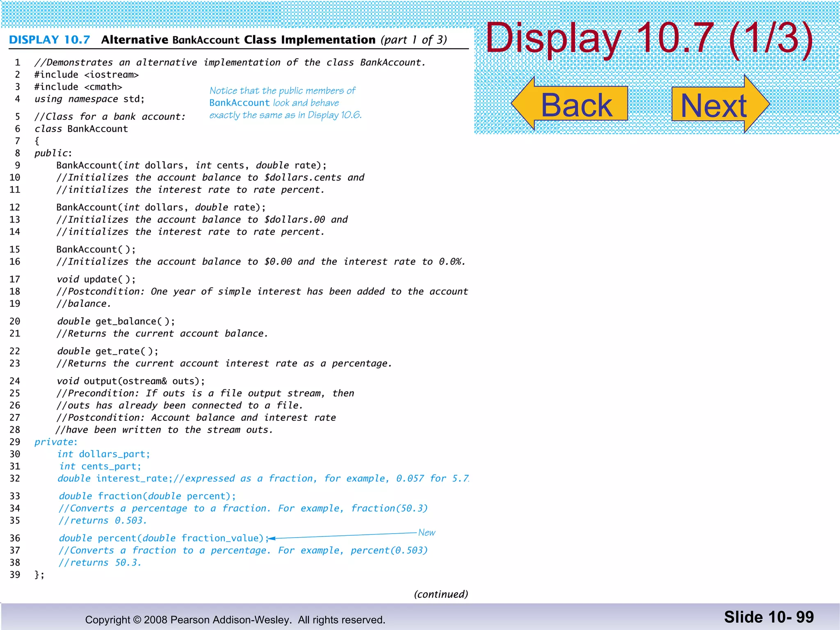This screenshot has height=630, width=840.
Task: Click the 'BankAccount(int dollars, double rate);' line
Action: pyautogui.click(x=161, y=208)
